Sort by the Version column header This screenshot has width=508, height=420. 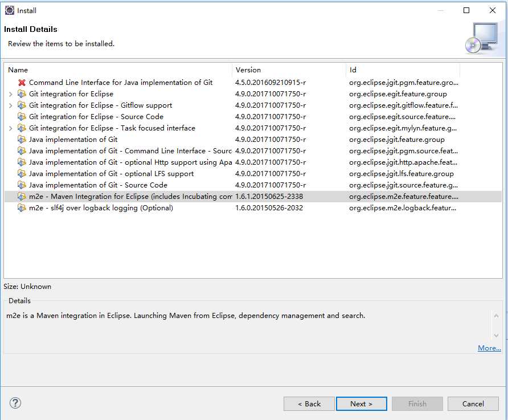(x=289, y=70)
